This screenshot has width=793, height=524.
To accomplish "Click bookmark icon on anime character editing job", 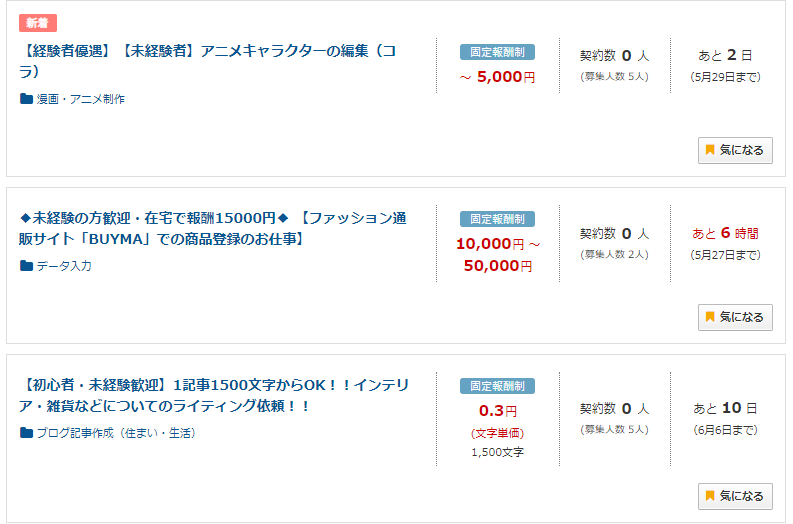I will click(710, 150).
